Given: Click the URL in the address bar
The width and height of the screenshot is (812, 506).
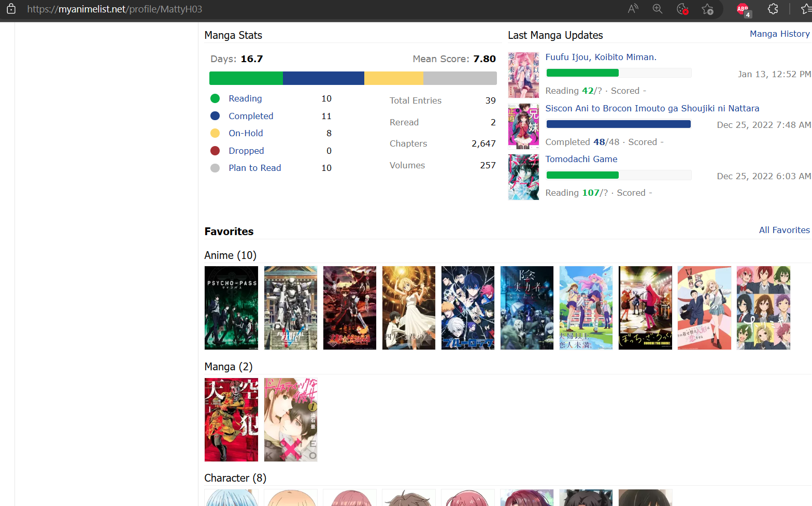Looking at the screenshot, I should [x=115, y=9].
